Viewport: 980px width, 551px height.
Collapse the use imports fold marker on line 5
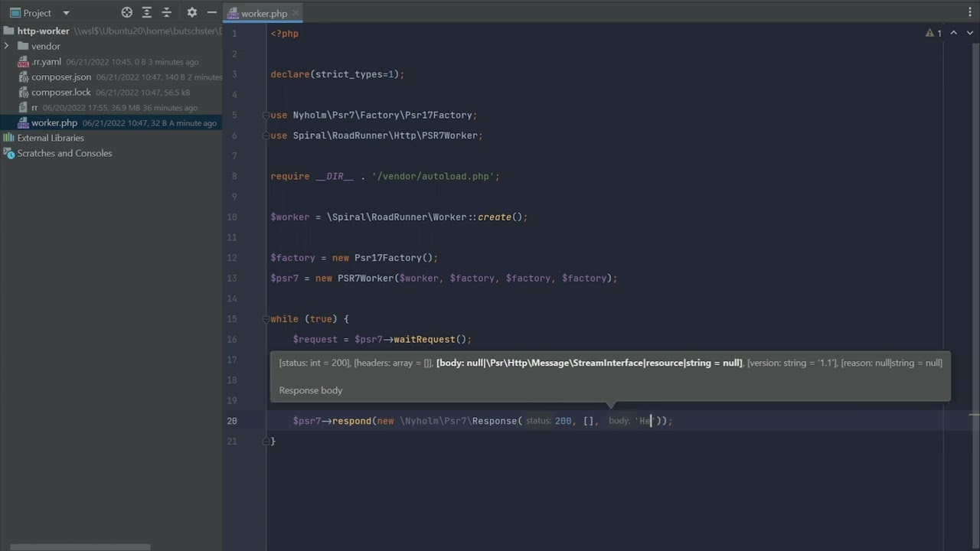(266, 115)
